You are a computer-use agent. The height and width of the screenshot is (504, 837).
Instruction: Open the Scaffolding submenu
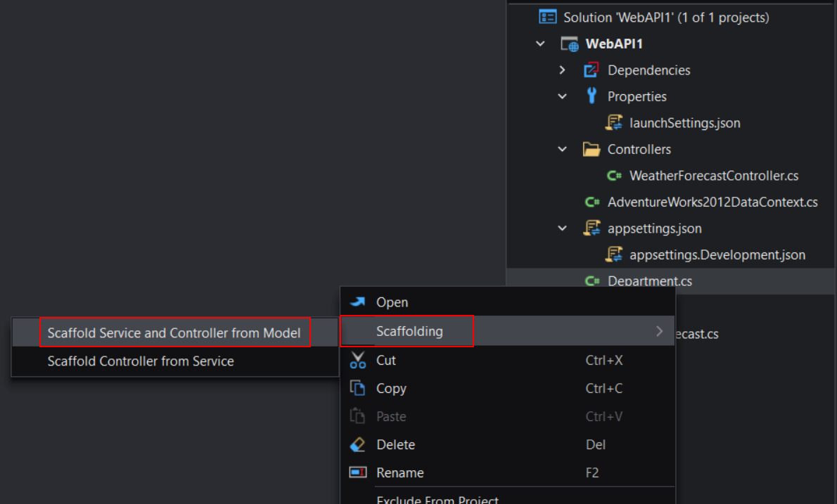[x=409, y=331]
